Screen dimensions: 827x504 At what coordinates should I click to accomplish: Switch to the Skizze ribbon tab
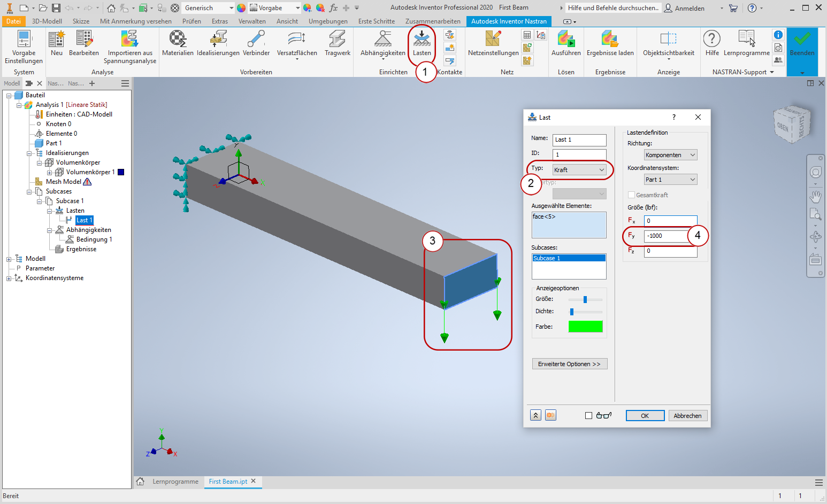click(x=81, y=21)
